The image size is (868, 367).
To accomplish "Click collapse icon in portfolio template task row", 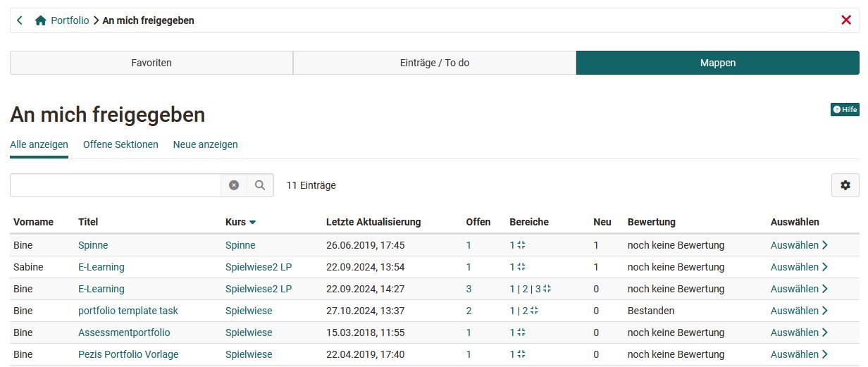I will tap(534, 311).
